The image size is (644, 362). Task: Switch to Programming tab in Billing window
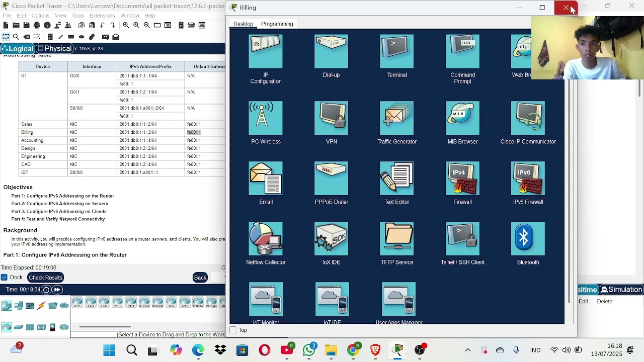coord(277,24)
